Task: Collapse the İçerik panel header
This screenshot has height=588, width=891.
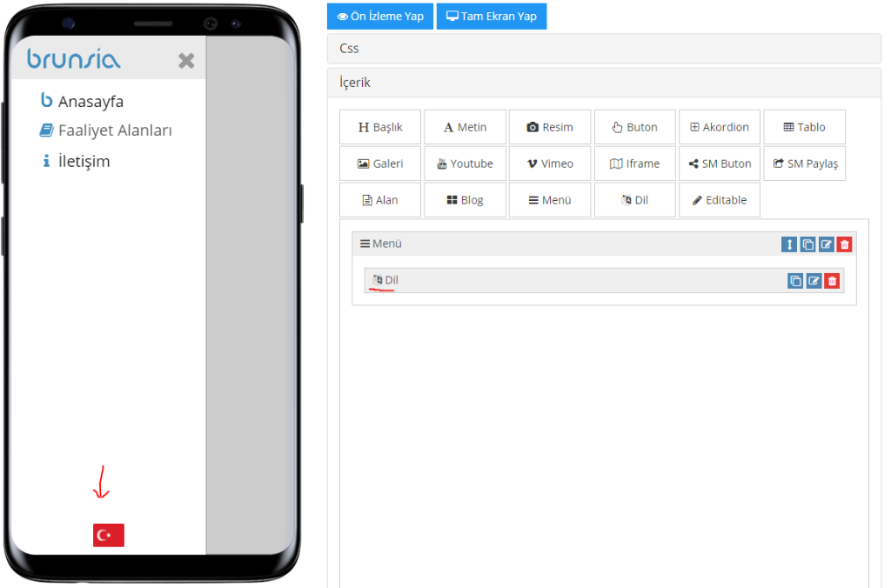Action: 604,83
